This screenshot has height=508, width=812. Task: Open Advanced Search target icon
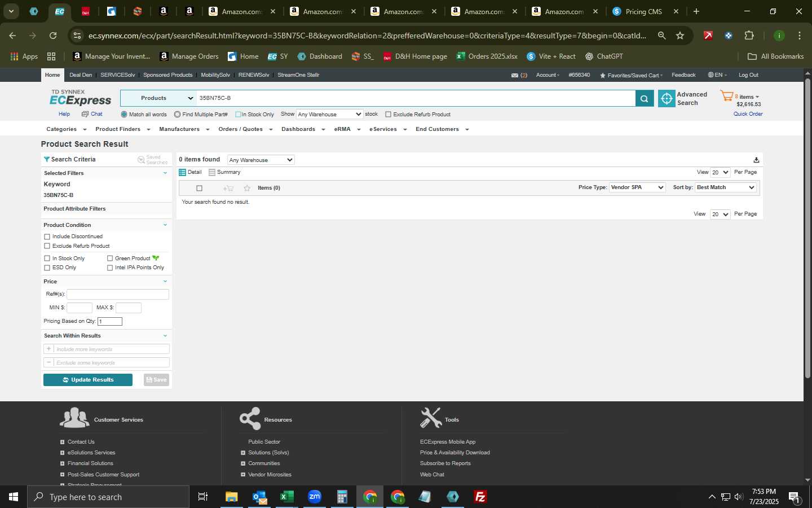click(x=667, y=98)
